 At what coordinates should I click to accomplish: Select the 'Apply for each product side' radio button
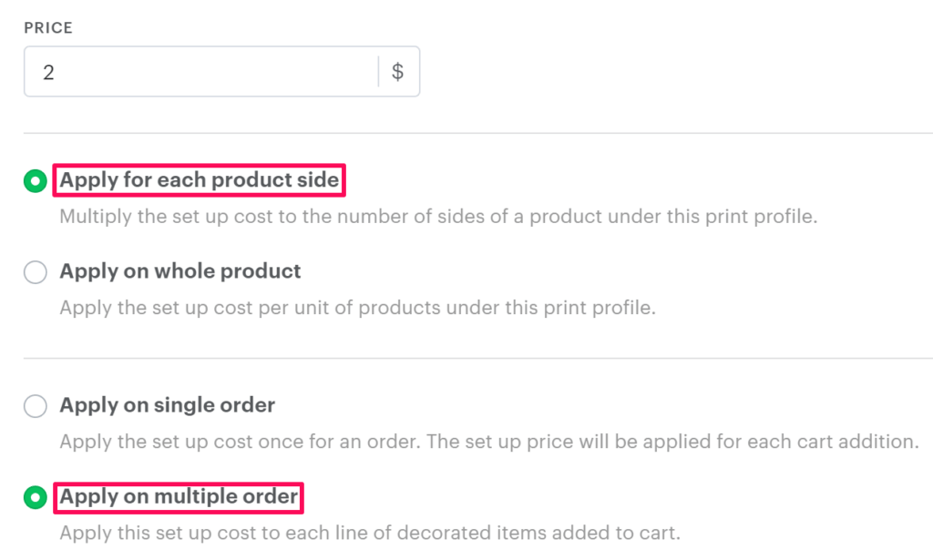[x=35, y=181]
